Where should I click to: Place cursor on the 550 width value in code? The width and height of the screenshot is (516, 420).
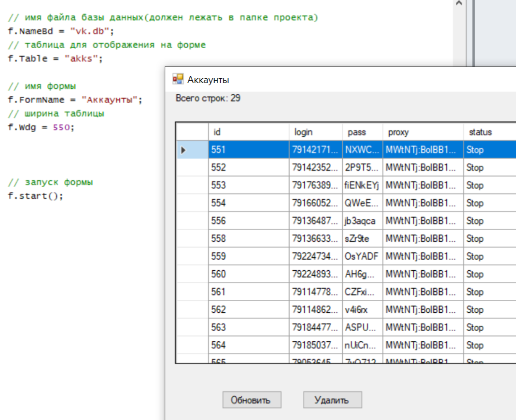[61, 127]
